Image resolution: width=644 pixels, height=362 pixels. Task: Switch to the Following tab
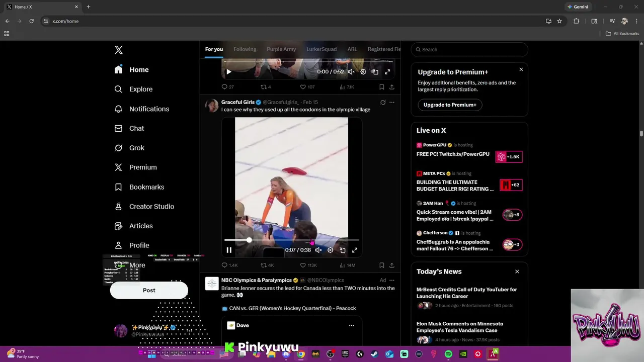245,49
